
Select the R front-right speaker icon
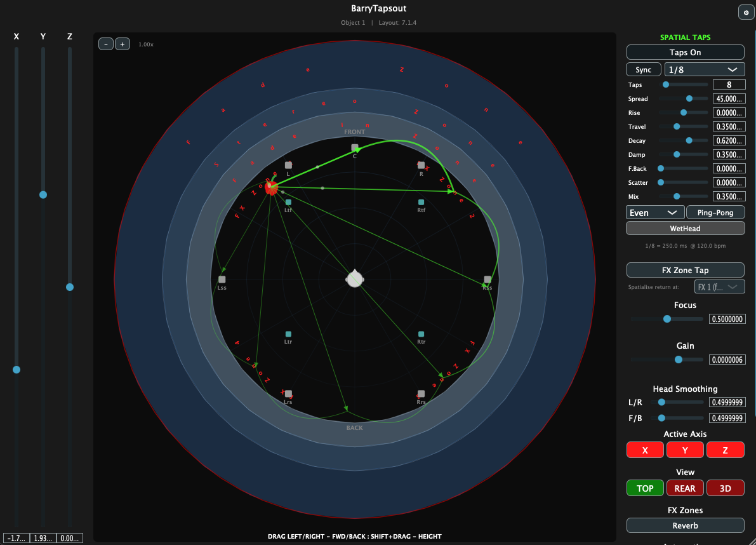pyautogui.click(x=421, y=165)
